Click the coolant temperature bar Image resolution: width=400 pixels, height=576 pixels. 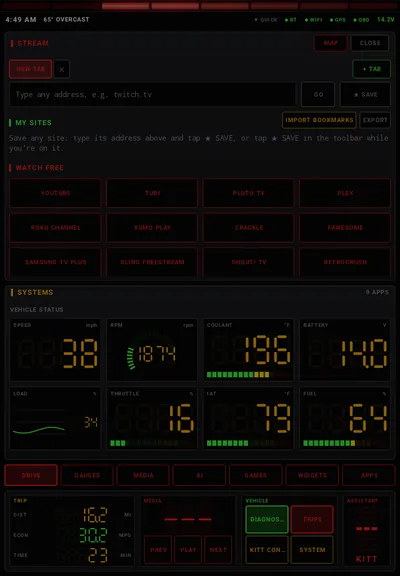(248, 375)
